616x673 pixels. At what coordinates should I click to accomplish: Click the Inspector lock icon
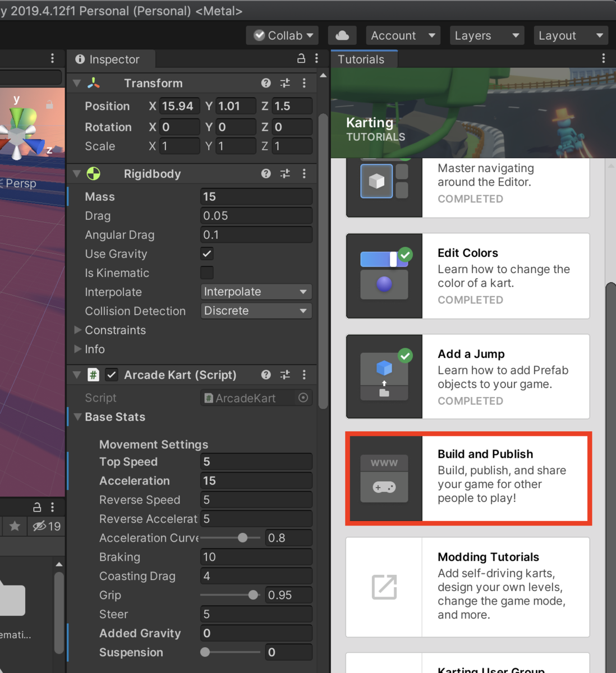point(301,58)
